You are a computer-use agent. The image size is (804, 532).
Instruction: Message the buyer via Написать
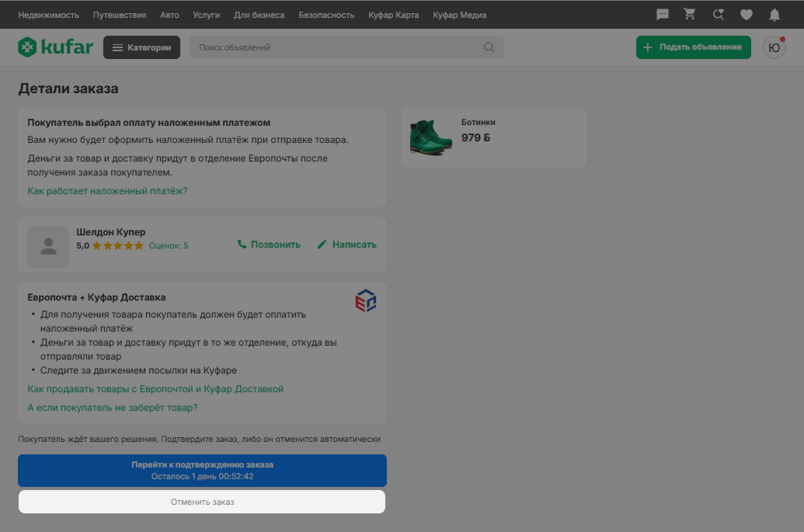346,245
